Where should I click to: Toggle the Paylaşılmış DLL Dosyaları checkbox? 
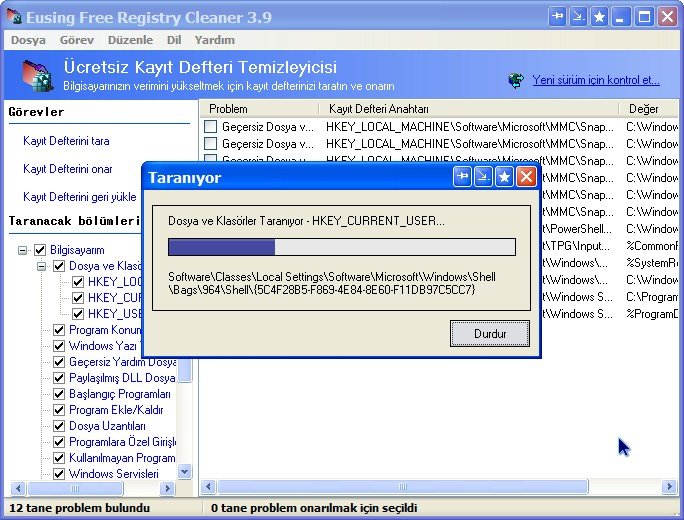coord(59,378)
